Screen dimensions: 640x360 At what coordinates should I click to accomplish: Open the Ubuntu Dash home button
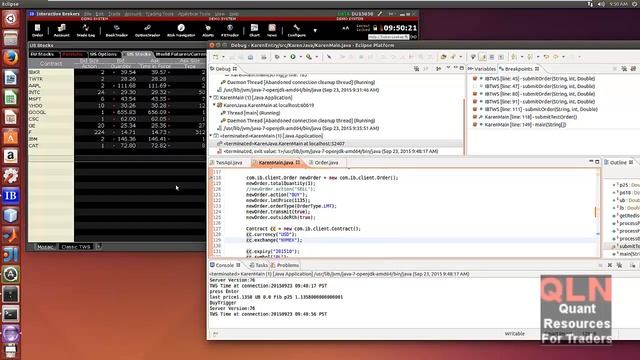pyautogui.click(x=11, y=18)
